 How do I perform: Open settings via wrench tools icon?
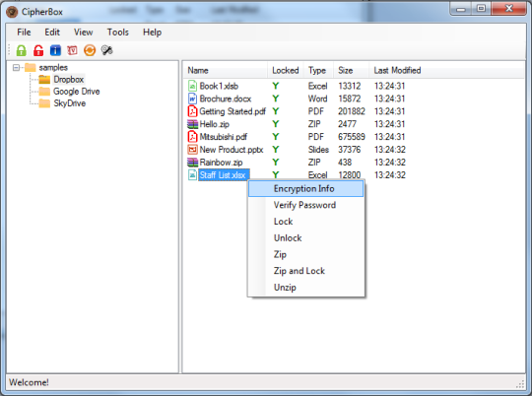click(x=106, y=50)
